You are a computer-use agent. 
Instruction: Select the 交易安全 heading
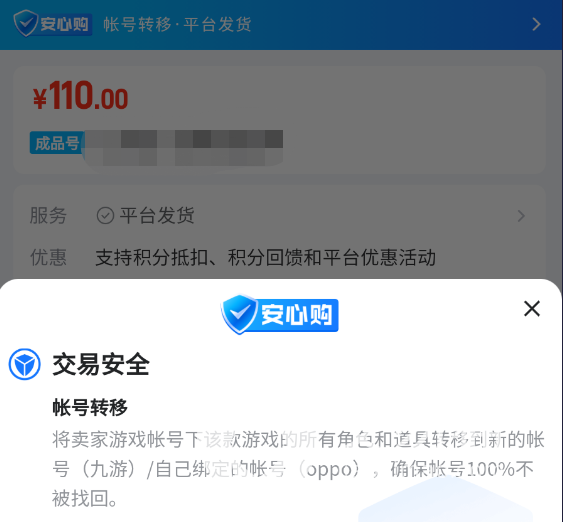101,365
